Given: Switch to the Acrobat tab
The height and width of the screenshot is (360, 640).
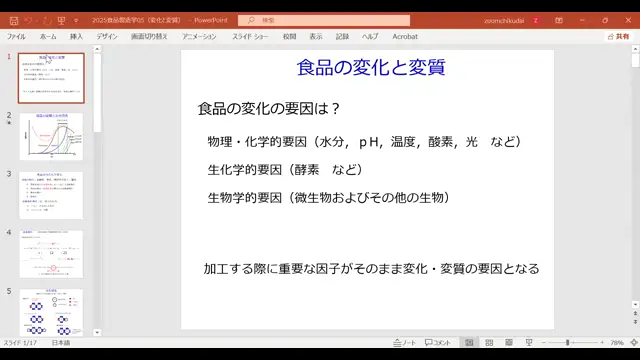Looking at the screenshot, I should point(405,36).
